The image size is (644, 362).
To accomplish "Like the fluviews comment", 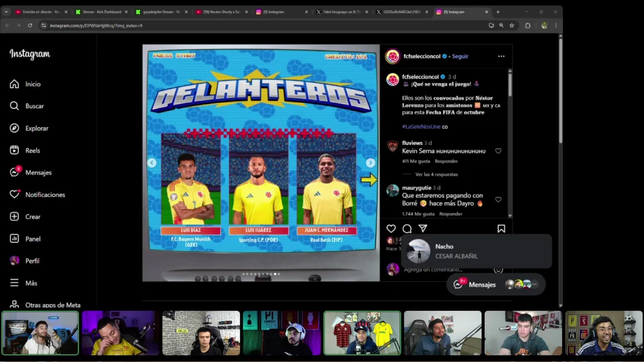I will (498, 151).
